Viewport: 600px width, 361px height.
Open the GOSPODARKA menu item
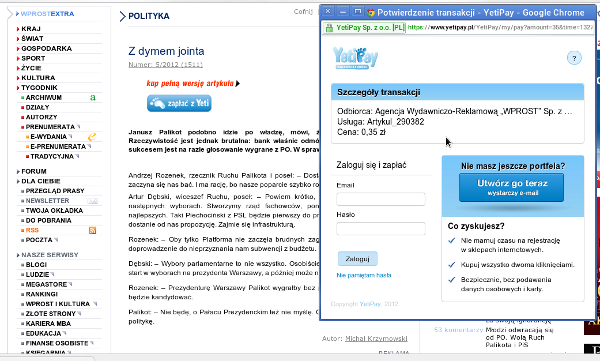coord(47,49)
